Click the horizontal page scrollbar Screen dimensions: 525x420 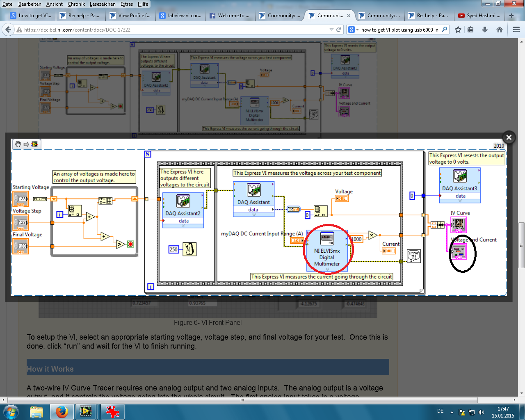(242, 400)
